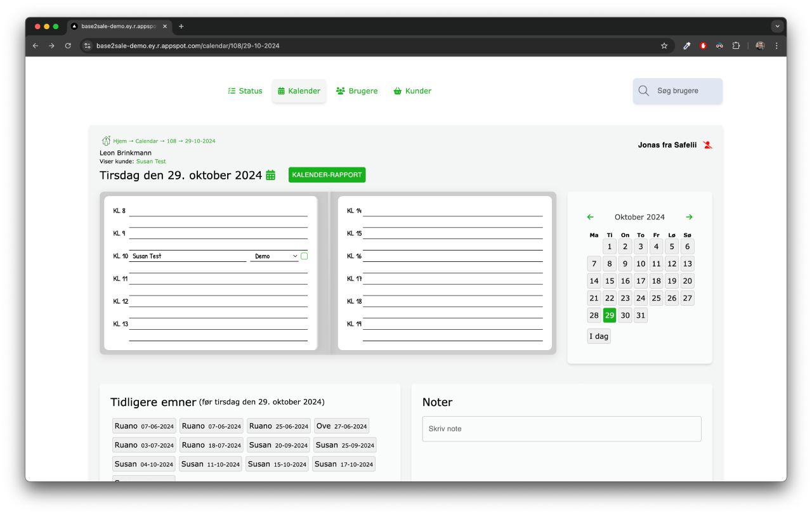812x515 pixels.
Task: Switch to the Kunder navigation tab
Action: [412, 91]
